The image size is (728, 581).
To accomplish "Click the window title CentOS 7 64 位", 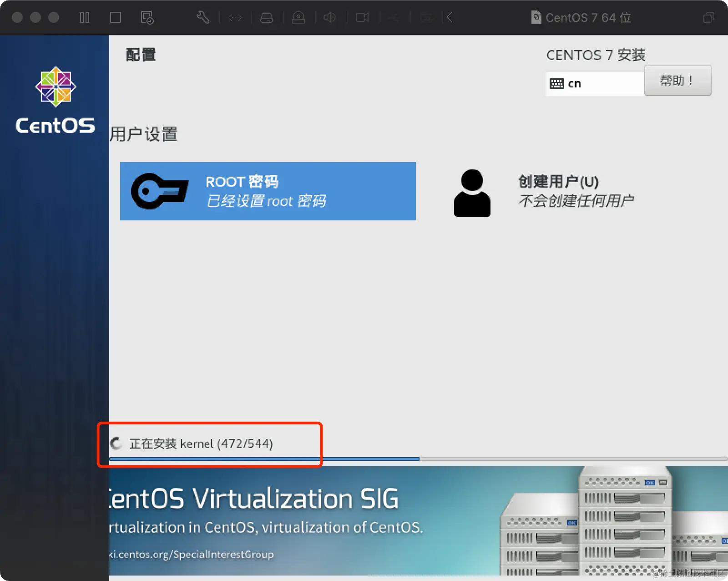I will pyautogui.click(x=588, y=17).
